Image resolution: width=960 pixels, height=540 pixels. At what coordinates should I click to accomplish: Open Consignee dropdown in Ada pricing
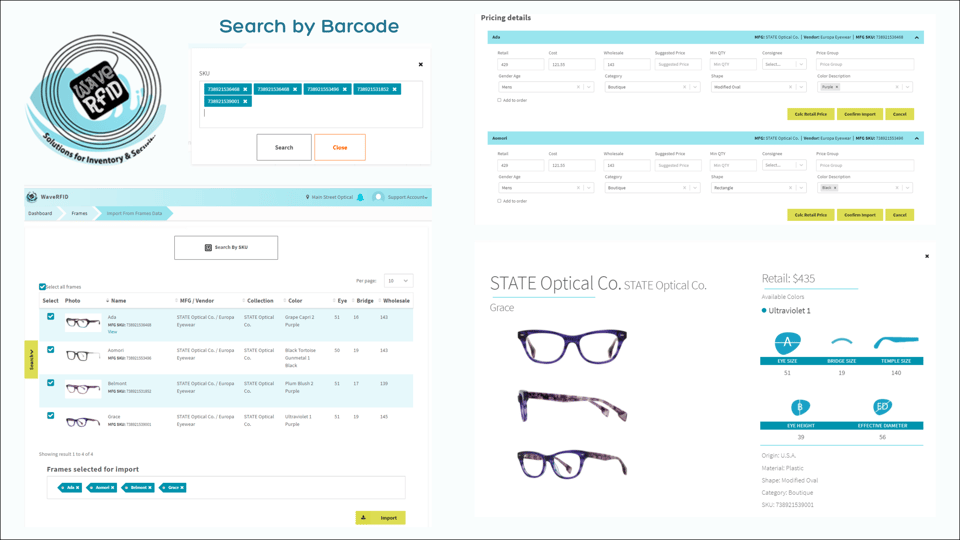(x=784, y=64)
